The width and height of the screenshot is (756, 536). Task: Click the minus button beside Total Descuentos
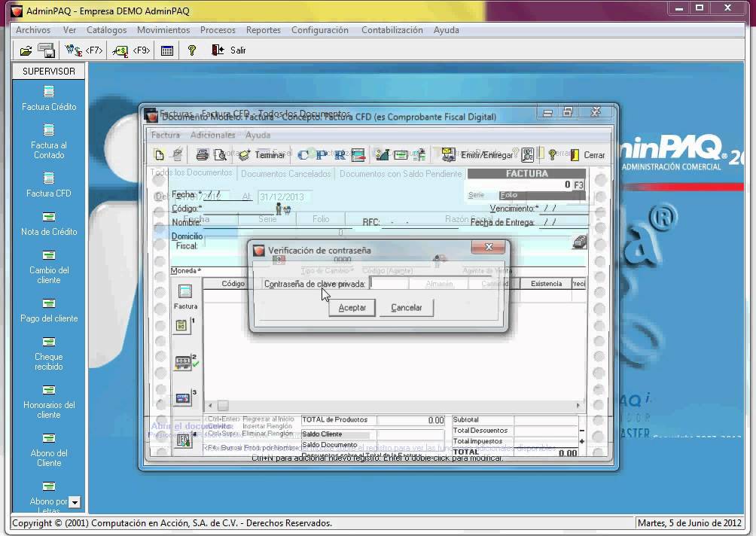[582, 431]
